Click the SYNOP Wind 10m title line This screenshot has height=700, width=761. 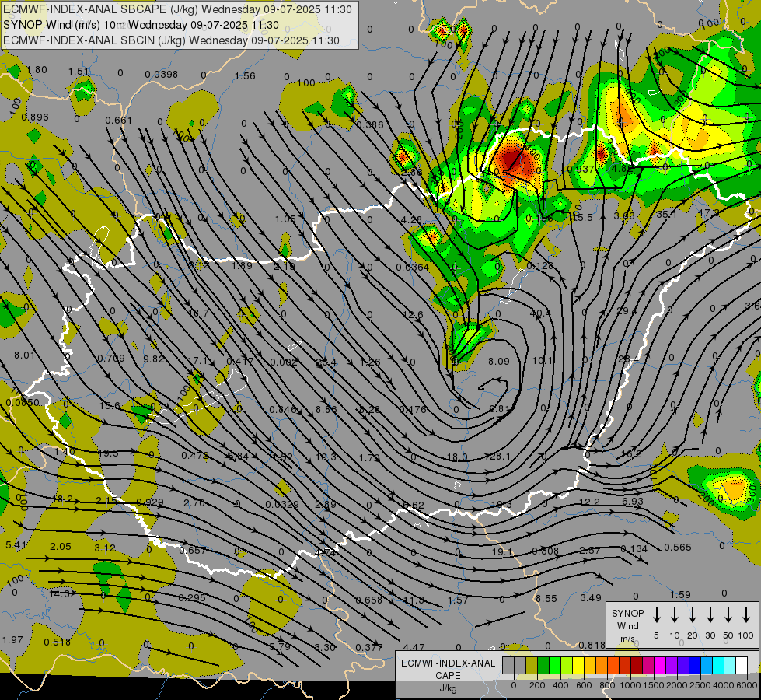pos(141,25)
